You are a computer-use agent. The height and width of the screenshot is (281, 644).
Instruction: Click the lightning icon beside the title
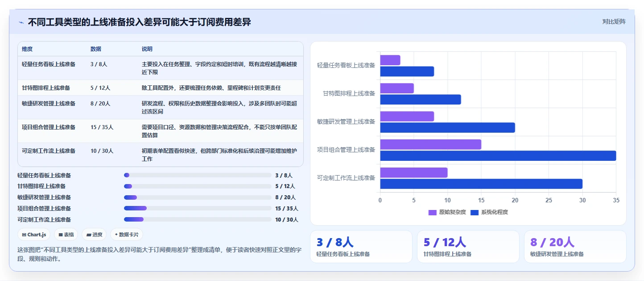click(21, 22)
